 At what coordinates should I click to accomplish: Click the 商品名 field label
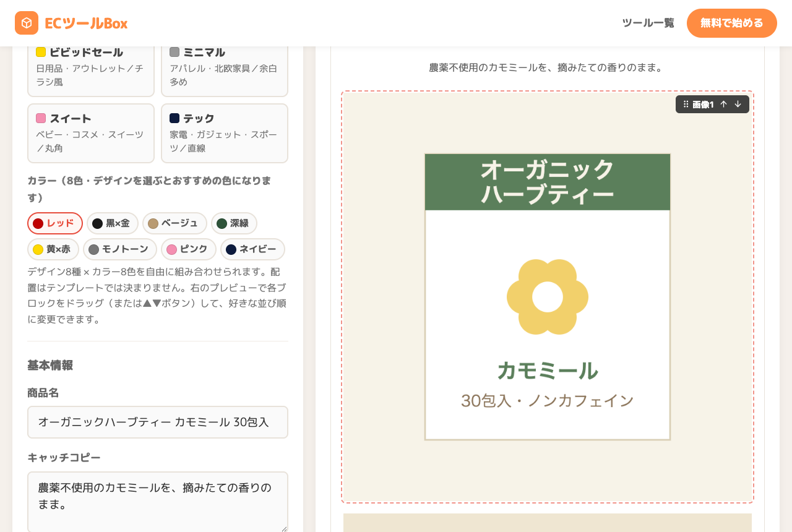click(43, 393)
